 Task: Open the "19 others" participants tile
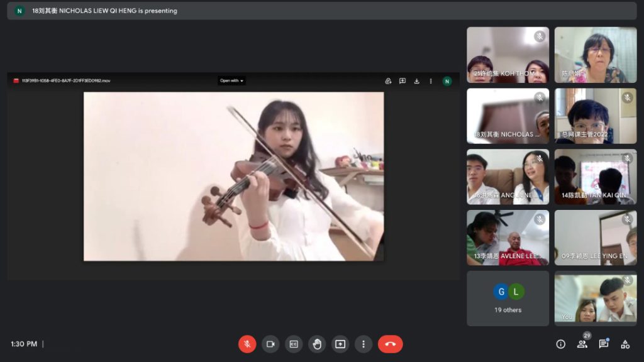pos(508,299)
